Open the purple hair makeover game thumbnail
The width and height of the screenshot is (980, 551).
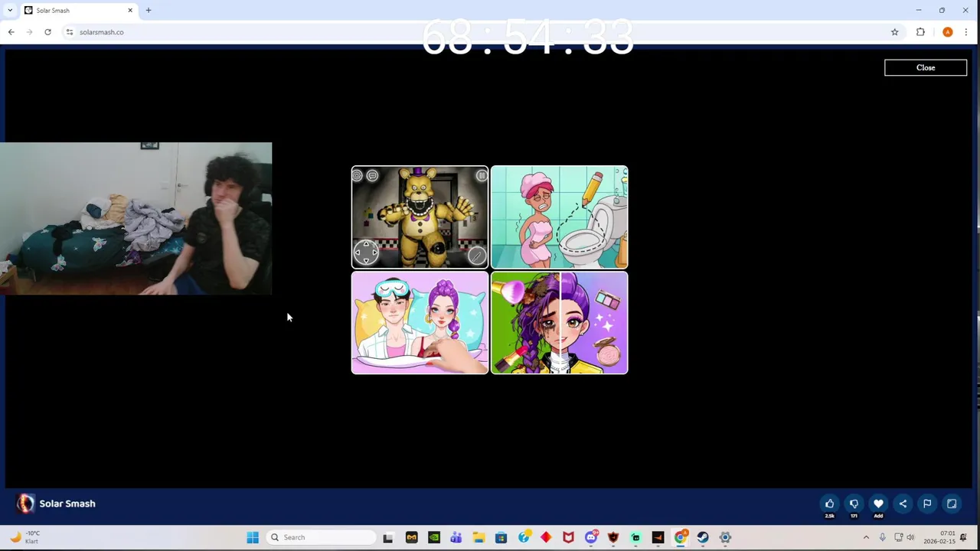pos(560,323)
